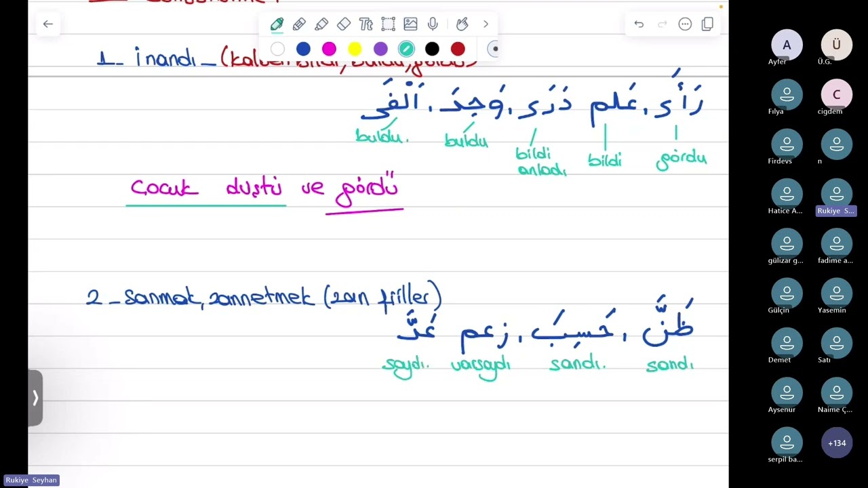Image resolution: width=868 pixels, height=488 pixels.
Task: Choose the black color swatch
Action: [x=432, y=49]
